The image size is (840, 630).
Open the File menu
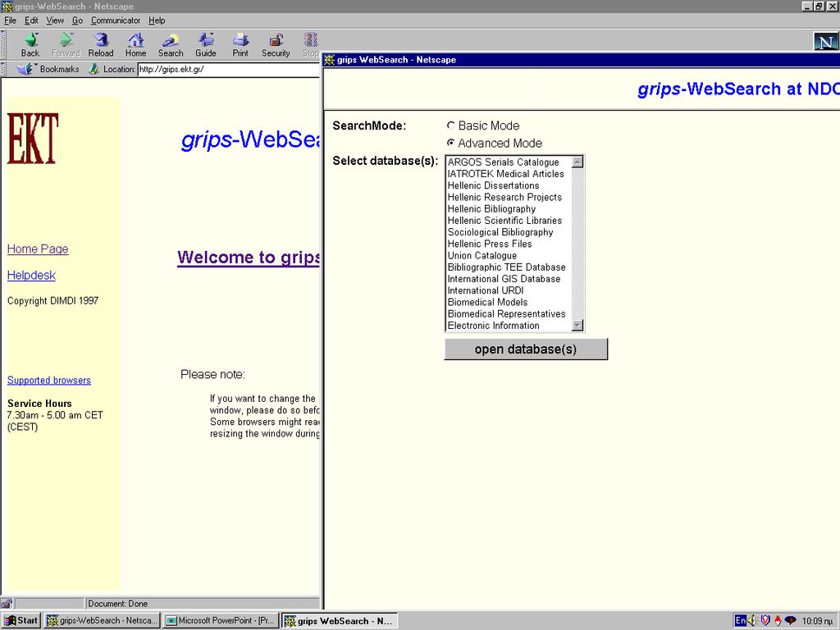(x=10, y=21)
